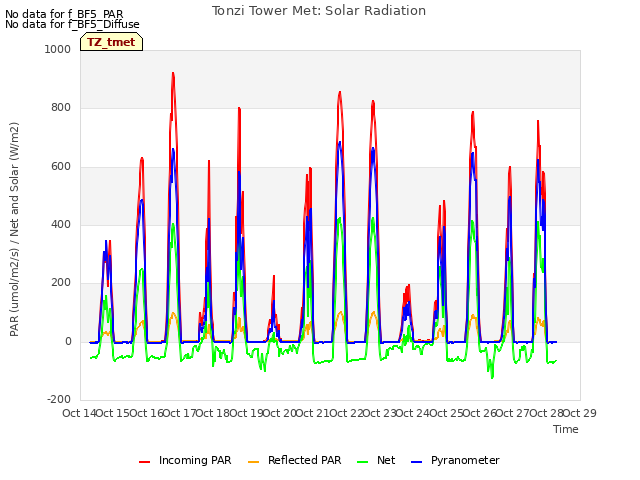
Task: Click the 'No data for f_BF5_PAR' message
Action: click(64, 14)
